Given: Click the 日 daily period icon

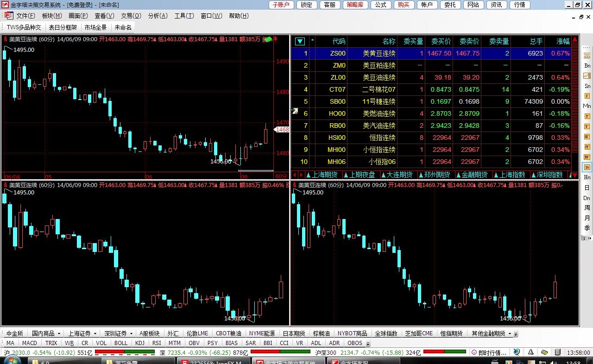Looking at the screenshot, I should pos(587,188).
